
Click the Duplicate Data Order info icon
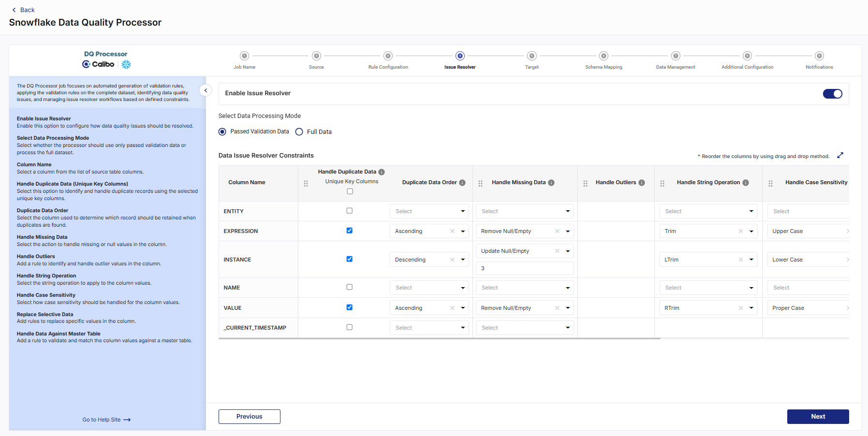462,183
